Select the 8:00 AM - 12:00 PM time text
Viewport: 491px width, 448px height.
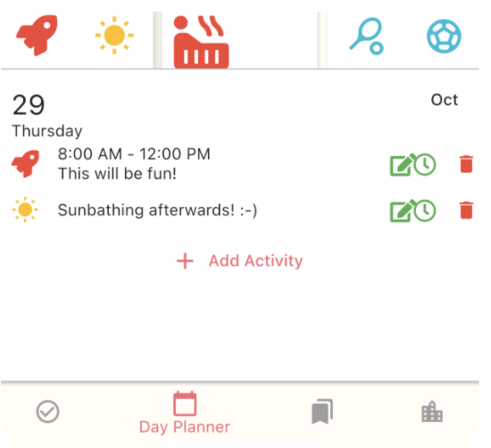pos(134,154)
